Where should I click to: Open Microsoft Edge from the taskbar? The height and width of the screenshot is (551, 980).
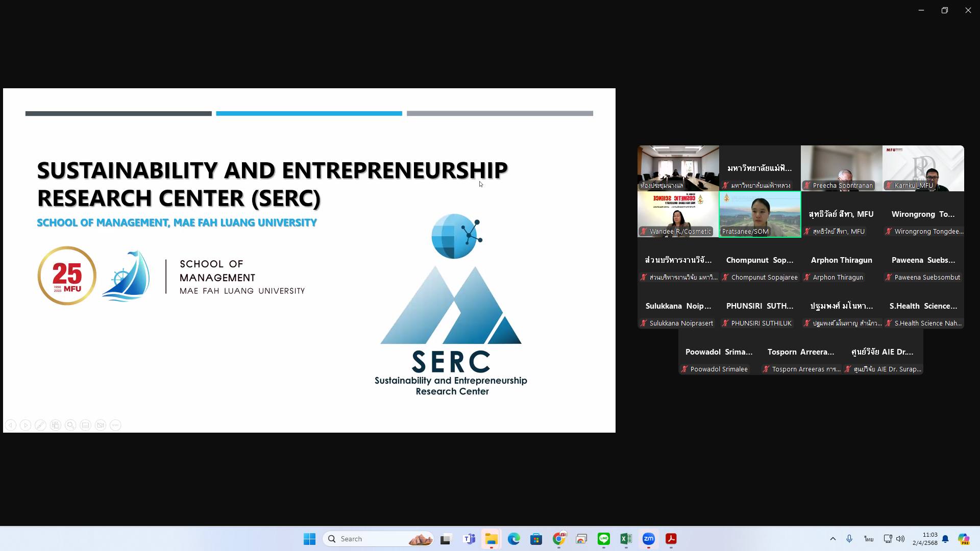[513, 539]
